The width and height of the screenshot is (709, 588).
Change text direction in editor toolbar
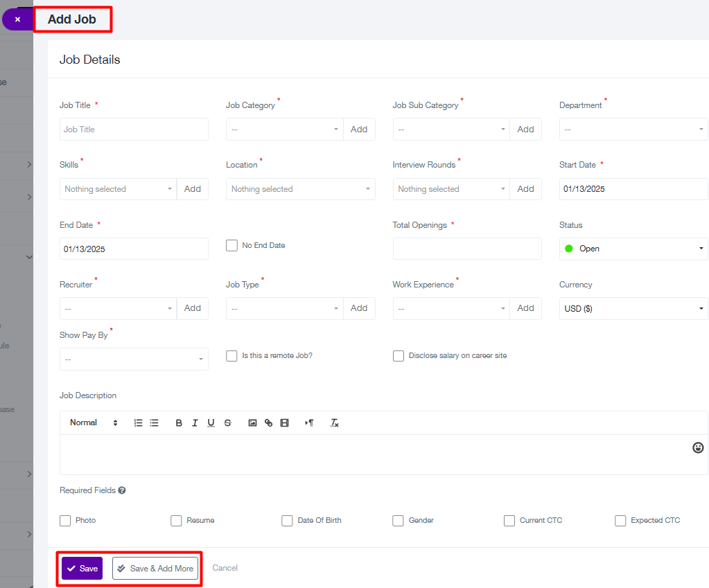point(309,423)
